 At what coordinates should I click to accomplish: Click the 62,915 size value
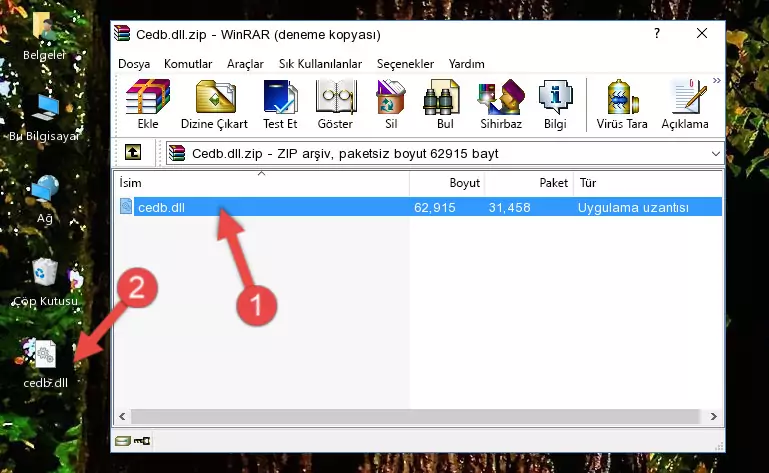[x=435, y=208]
